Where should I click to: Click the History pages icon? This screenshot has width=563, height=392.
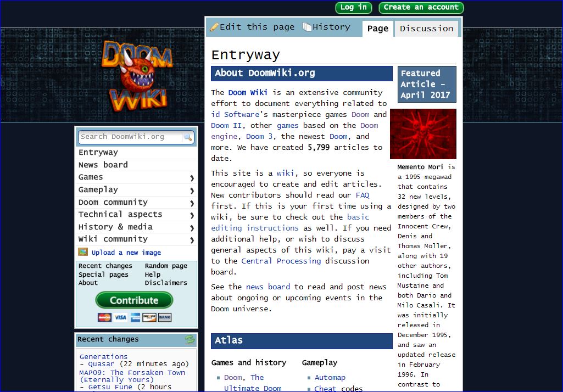[306, 26]
